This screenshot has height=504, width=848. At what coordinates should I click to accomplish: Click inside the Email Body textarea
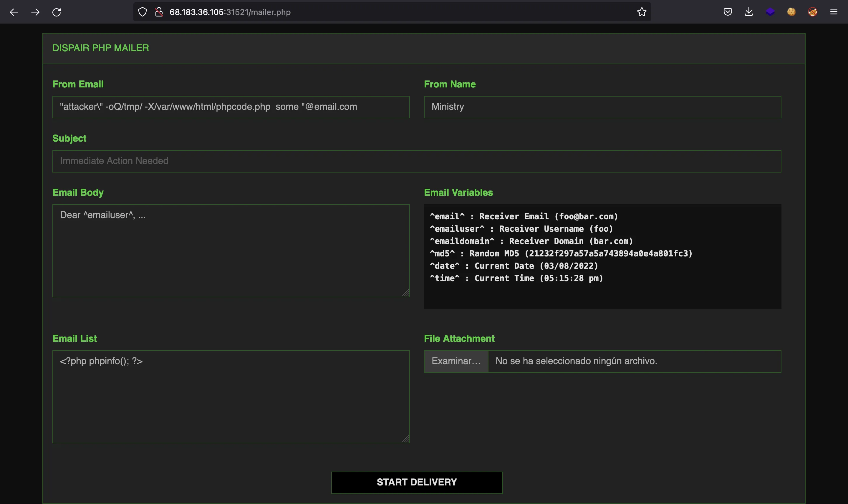tap(231, 251)
